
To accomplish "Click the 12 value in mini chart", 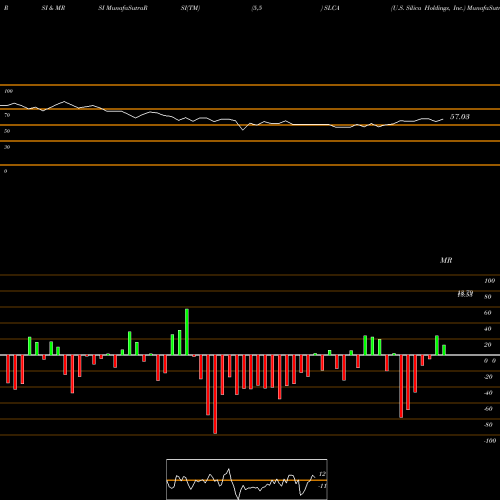I will [x=322, y=474].
